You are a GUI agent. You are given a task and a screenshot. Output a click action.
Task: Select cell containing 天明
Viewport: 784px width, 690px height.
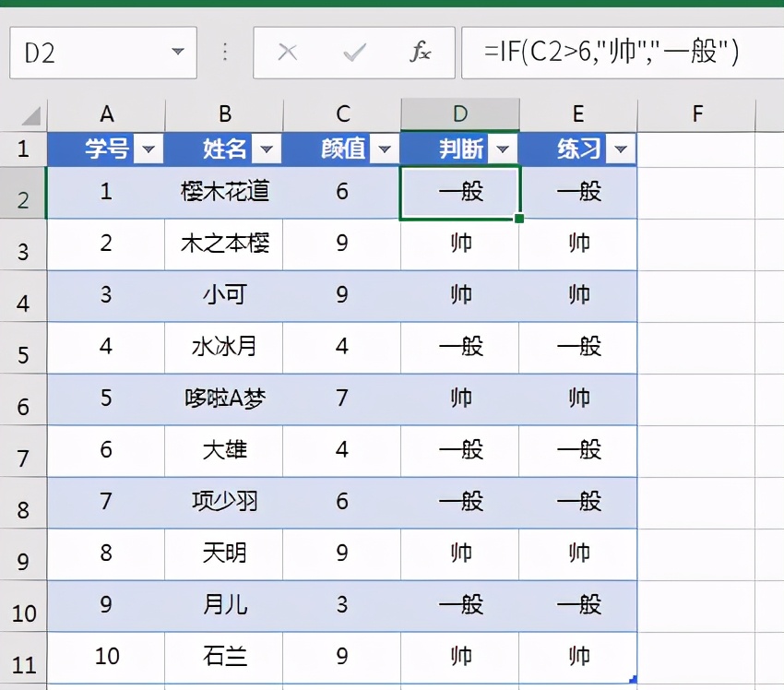click(224, 554)
